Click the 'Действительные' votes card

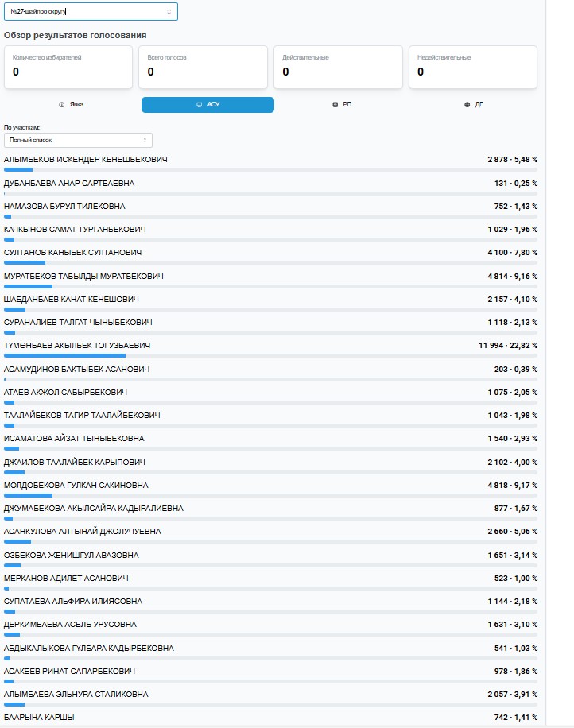[338, 67]
